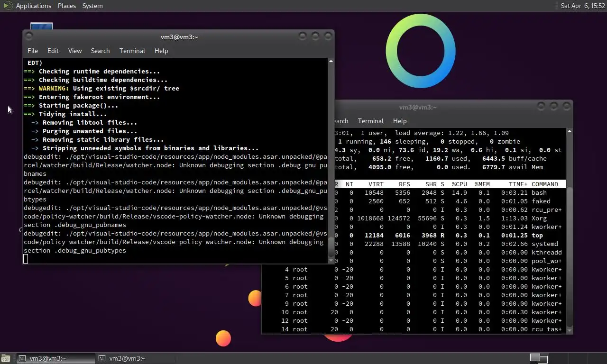Image resolution: width=607 pixels, height=364 pixels.
Task: Open the System menu
Action: 92,6
